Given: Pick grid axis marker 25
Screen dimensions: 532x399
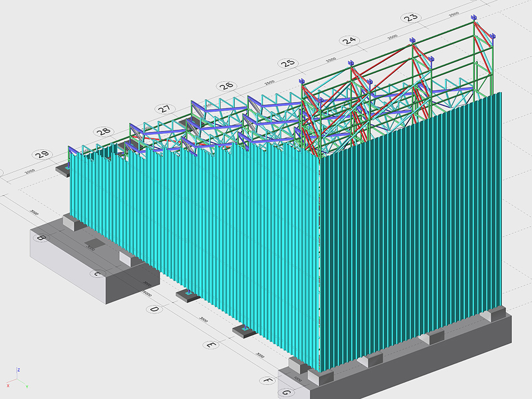Looking at the screenshot, I should [x=288, y=63].
